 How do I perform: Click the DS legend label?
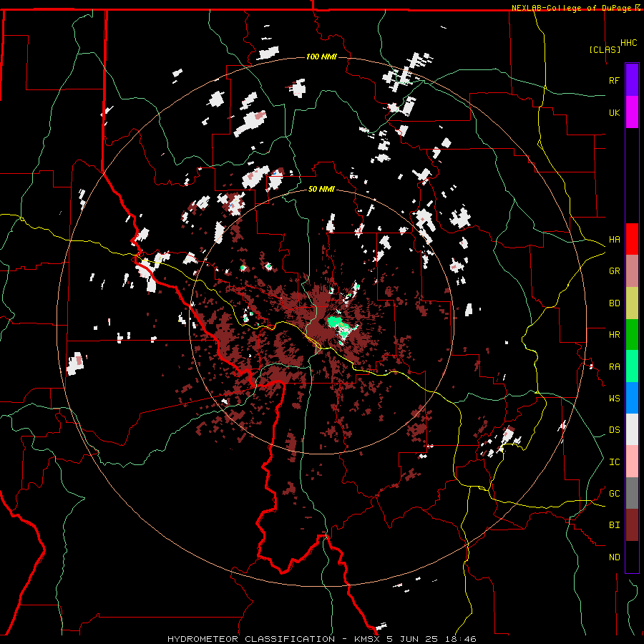[x=614, y=430]
